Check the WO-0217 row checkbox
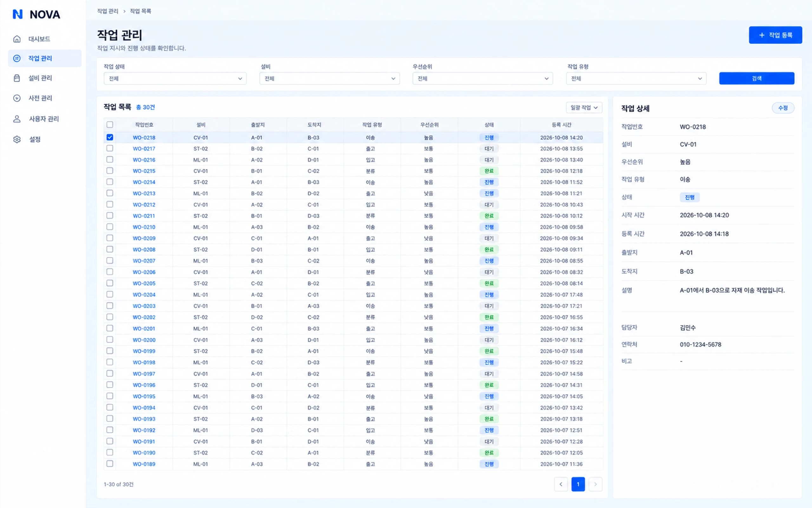812x508 pixels. point(110,148)
